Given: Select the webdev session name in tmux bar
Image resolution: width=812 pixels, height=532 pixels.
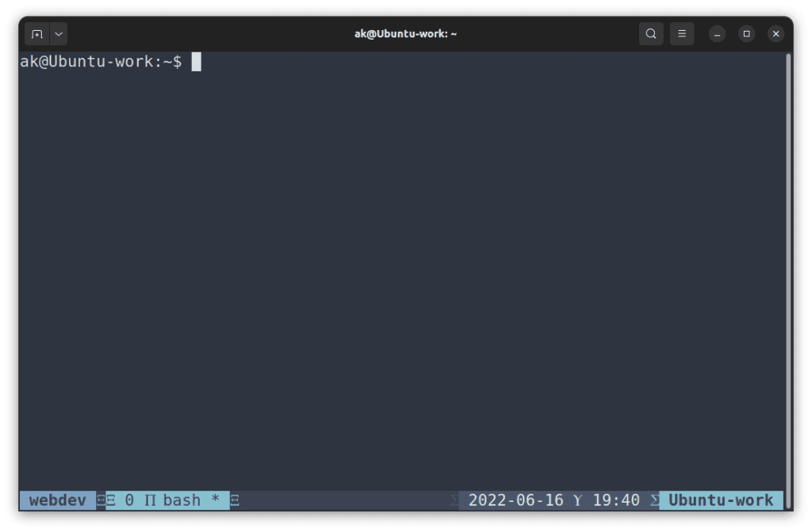Looking at the screenshot, I should click(56, 499).
